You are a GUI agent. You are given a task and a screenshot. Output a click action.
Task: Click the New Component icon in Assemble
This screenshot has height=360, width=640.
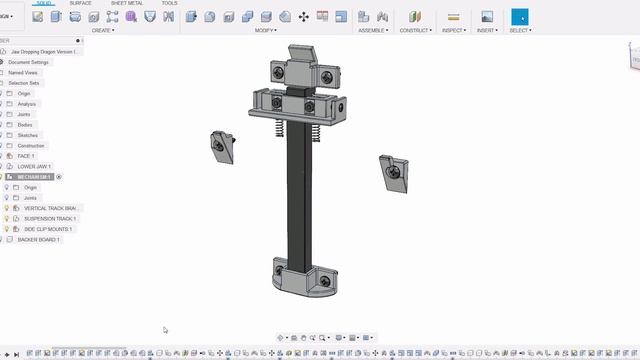[x=363, y=17]
